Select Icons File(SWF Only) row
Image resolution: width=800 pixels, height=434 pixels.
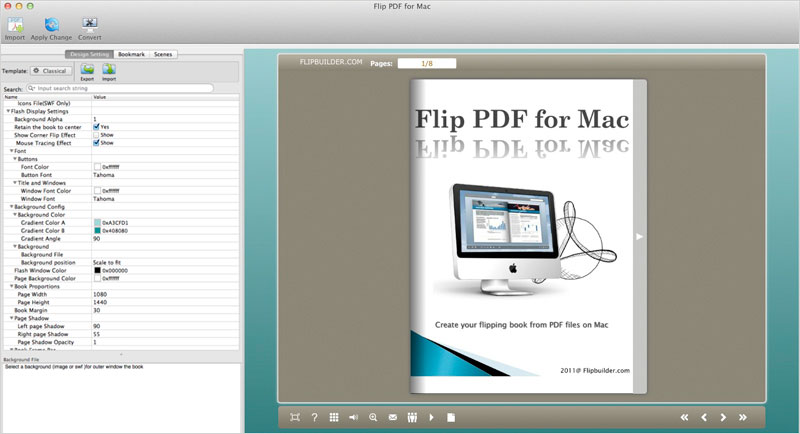(121, 103)
